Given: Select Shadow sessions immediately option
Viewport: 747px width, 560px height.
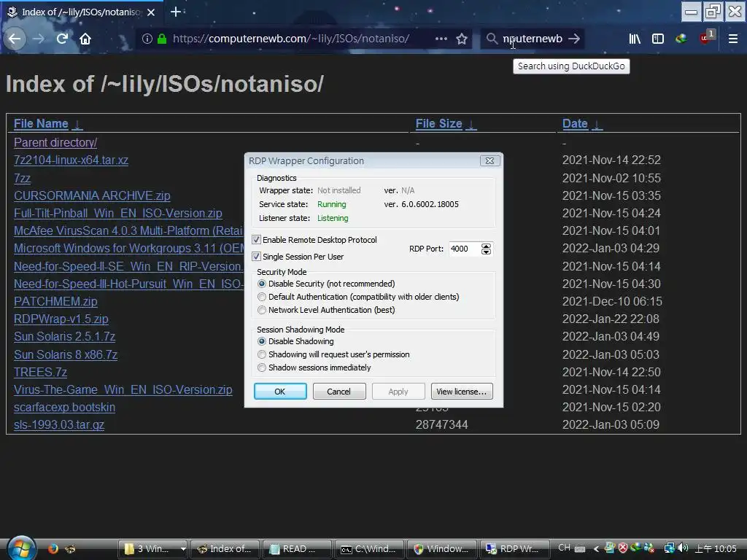Looking at the screenshot, I should tap(262, 367).
